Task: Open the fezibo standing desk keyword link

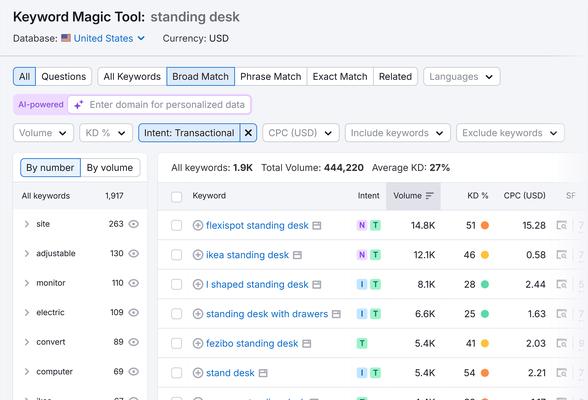Action: 252,343
